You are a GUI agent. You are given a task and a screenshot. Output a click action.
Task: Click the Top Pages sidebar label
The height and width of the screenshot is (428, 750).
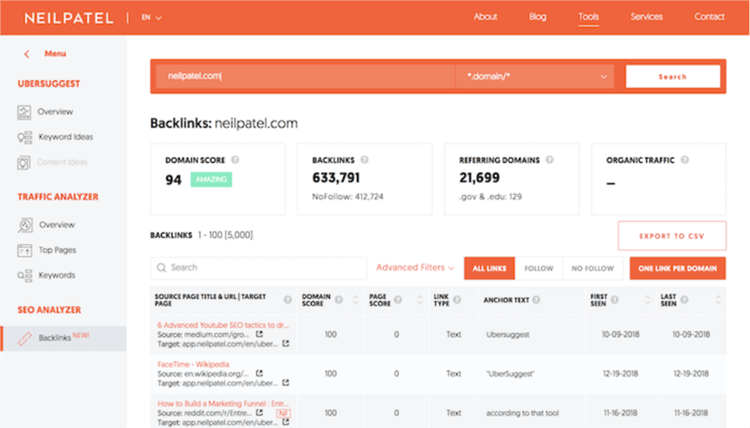[57, 250]
